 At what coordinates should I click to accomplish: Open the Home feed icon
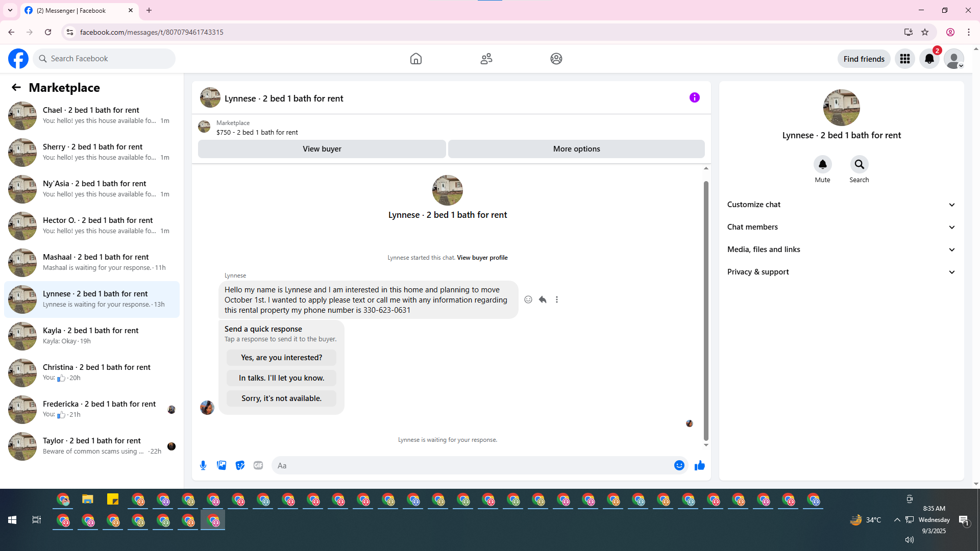pyautogui.click(x=416, y=59)
